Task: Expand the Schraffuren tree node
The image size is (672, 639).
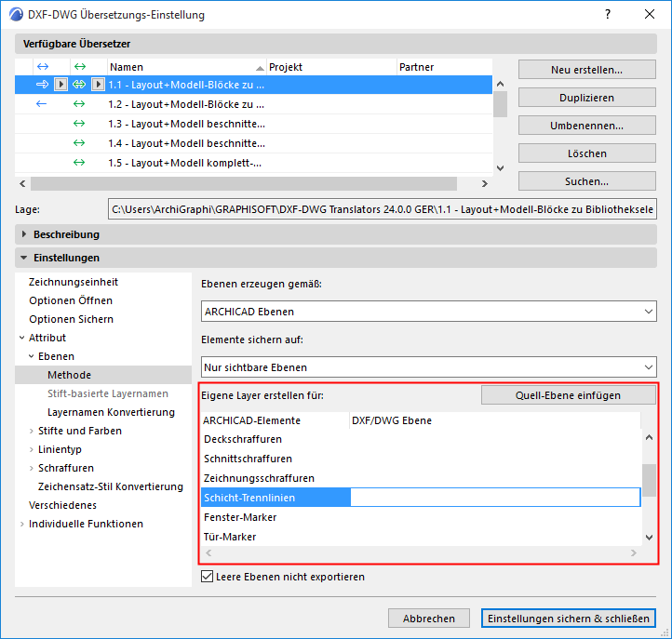Action: click(32, 468)
